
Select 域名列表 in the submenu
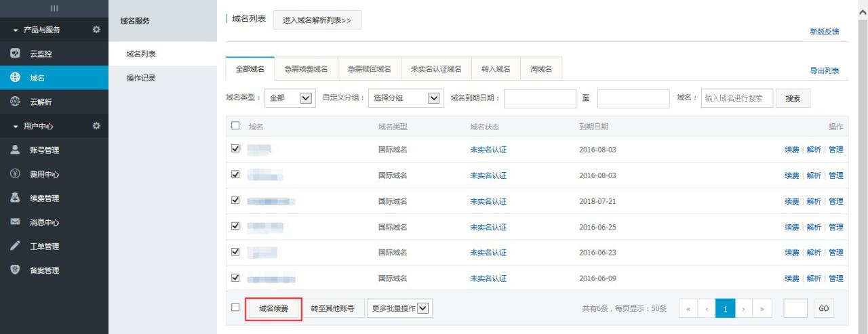[141, 54]
